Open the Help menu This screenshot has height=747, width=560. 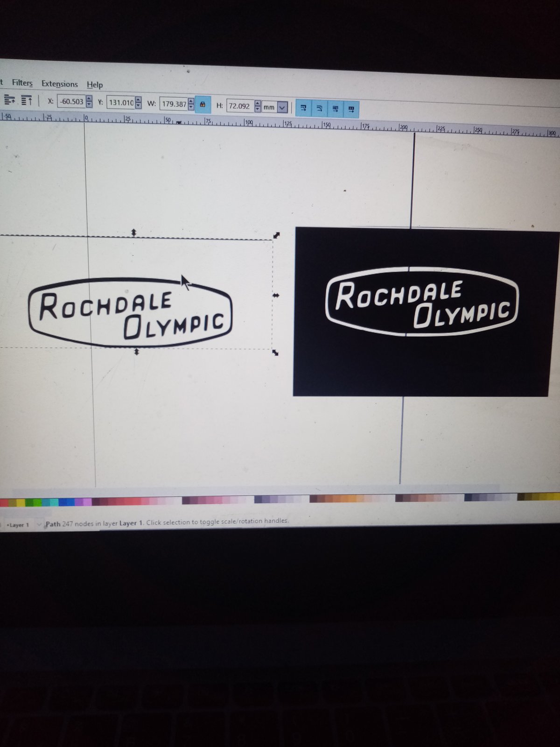[x=95, y=85]
